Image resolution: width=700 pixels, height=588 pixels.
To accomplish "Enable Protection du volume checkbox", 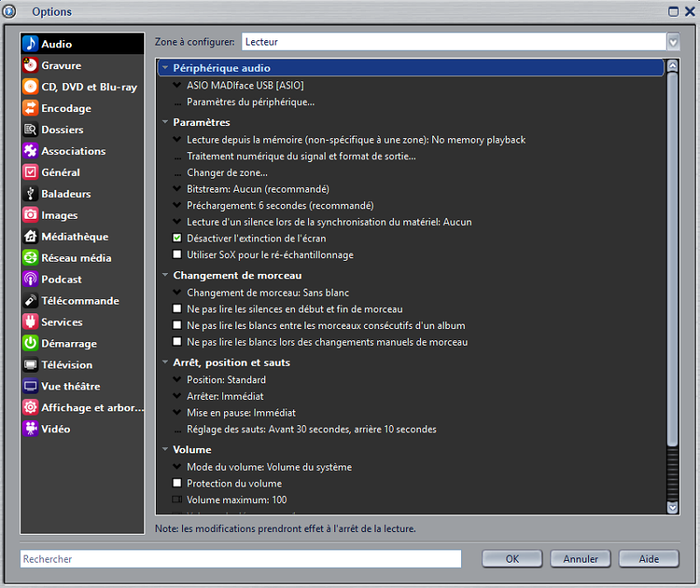I will click(x=178, y=483).
